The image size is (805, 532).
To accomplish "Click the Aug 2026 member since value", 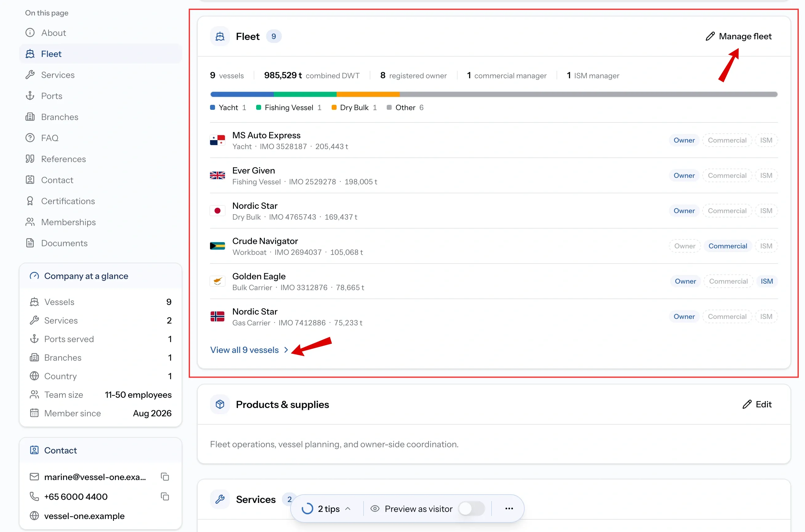I will point(152,413).
